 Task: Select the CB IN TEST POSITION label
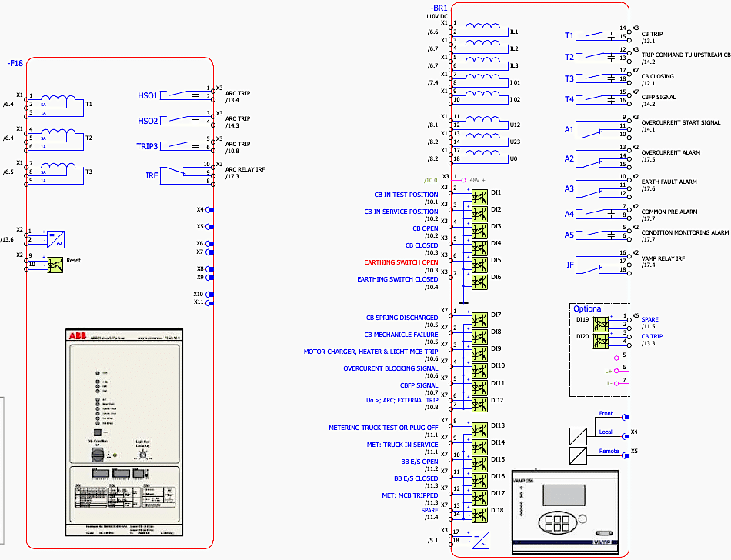406,195
